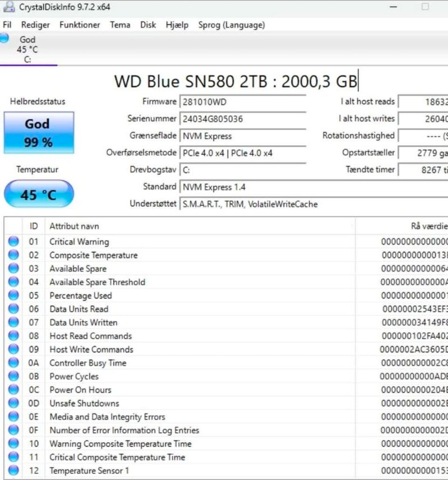The height and width of the screenshot is (480, 448).
Task: Open the Funktioner menu
Action: [x=79, y=25]
